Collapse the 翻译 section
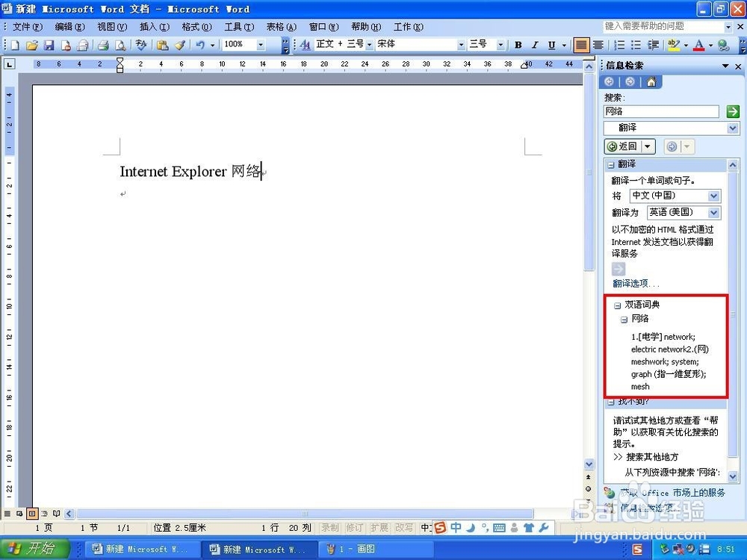 611,165
